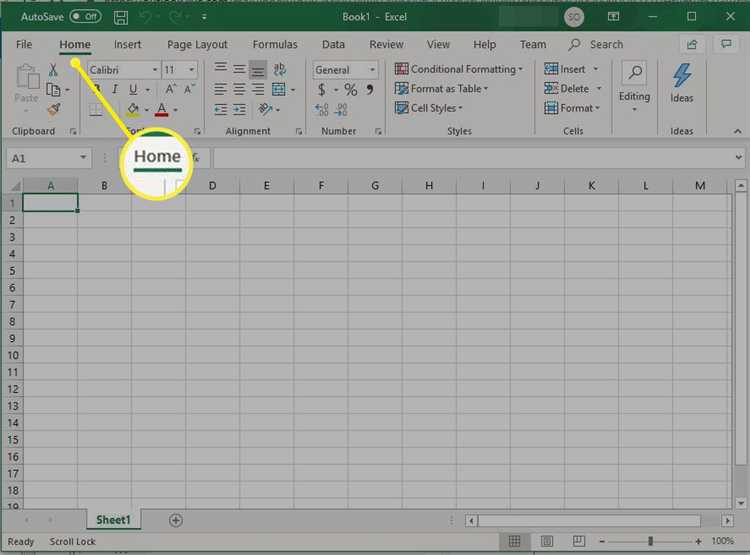This screenshot has width=750, height=555.
Task: Apply Accounting dollar format
Action: pos(321,89)
